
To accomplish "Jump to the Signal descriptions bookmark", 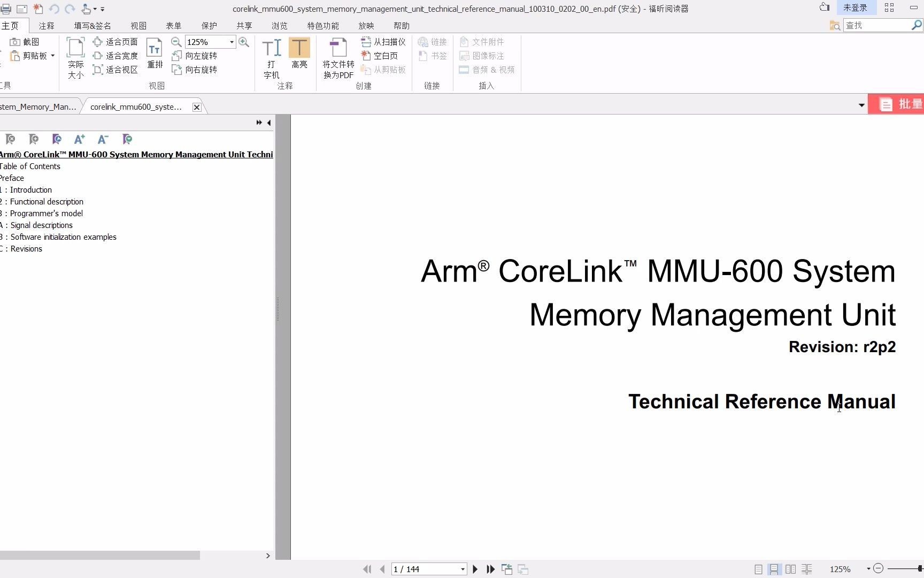I will click(36, 225).
